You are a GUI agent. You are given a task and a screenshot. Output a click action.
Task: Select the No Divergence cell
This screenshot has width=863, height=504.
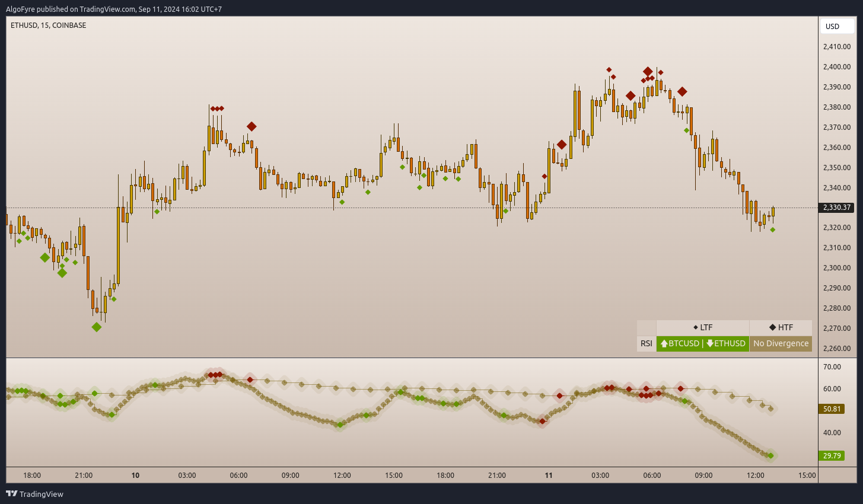coord(781,343)
